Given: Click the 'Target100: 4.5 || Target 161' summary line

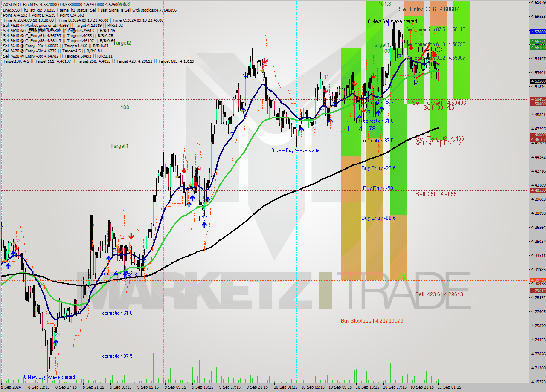Looking at the screenshot, I should click(98, 61).
